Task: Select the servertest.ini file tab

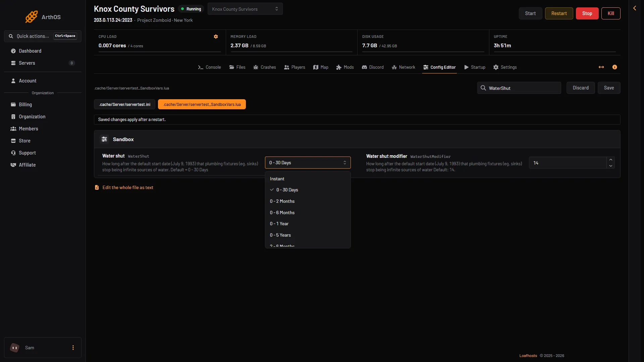Action: pyautogui.click(x=124, y=105)
